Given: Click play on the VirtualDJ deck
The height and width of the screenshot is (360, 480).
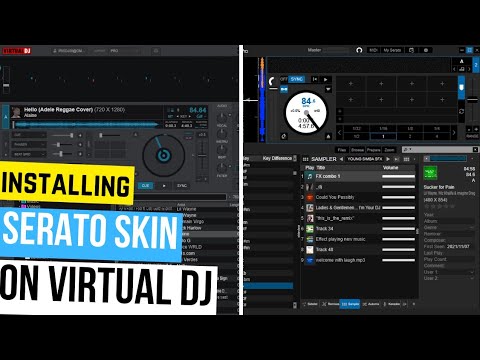Looking at the screenshot, I should pos(164,185).
